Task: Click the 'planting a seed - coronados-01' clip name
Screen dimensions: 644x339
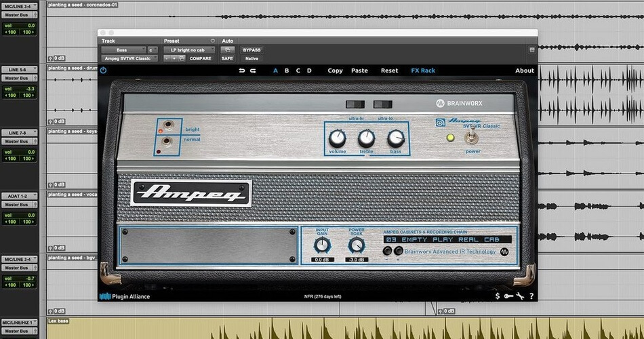Action: tap(83, 5)
